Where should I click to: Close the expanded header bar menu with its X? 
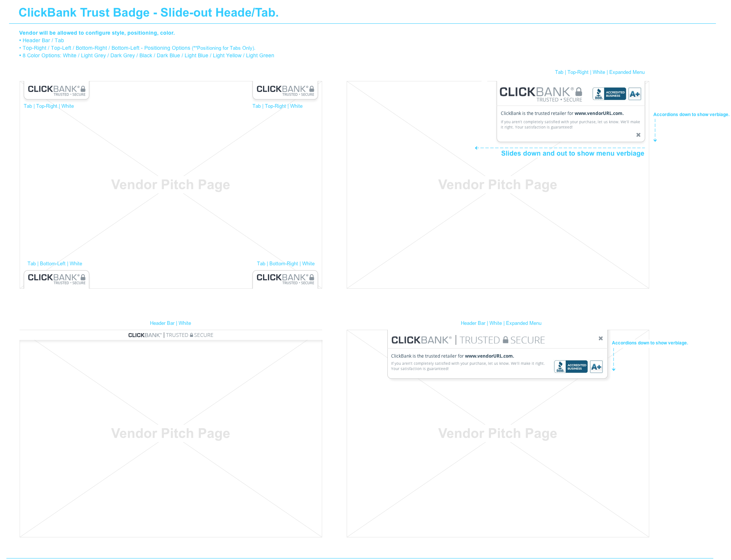(601, 338)
